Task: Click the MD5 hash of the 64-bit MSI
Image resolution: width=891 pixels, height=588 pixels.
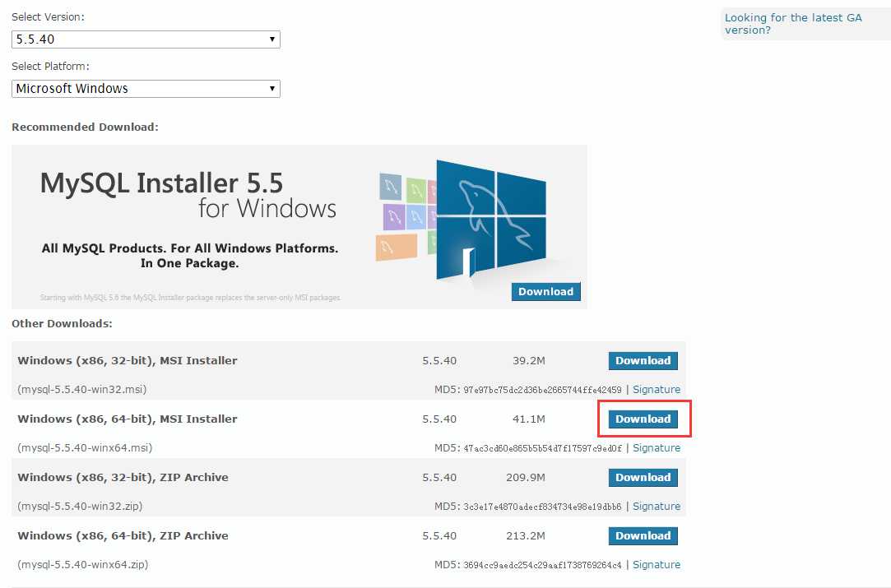Action: point(542,448)
